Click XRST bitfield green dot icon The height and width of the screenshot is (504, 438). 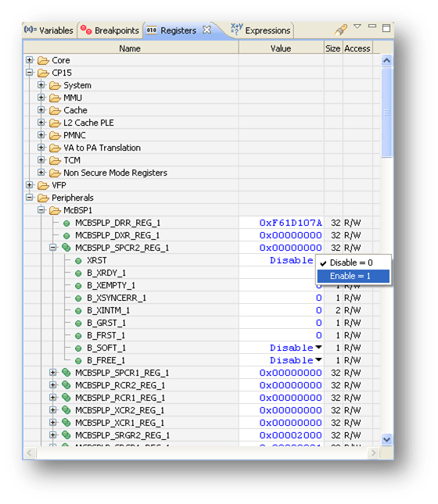point(78,261)
